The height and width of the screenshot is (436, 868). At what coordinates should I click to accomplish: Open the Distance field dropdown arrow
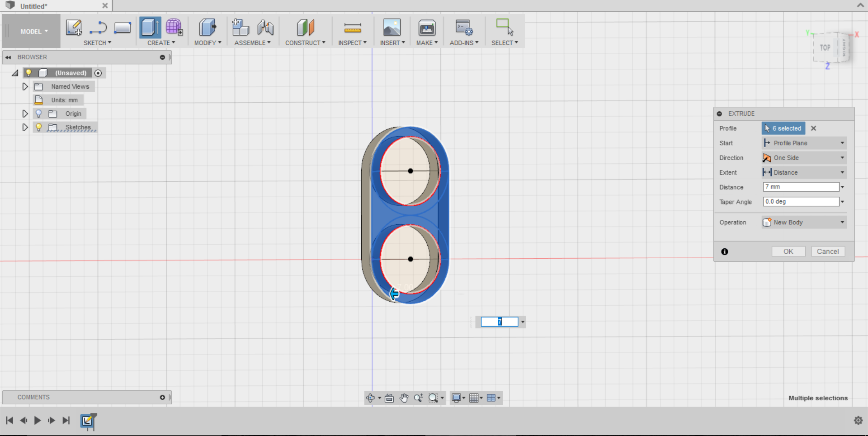(x=843, y=187)
